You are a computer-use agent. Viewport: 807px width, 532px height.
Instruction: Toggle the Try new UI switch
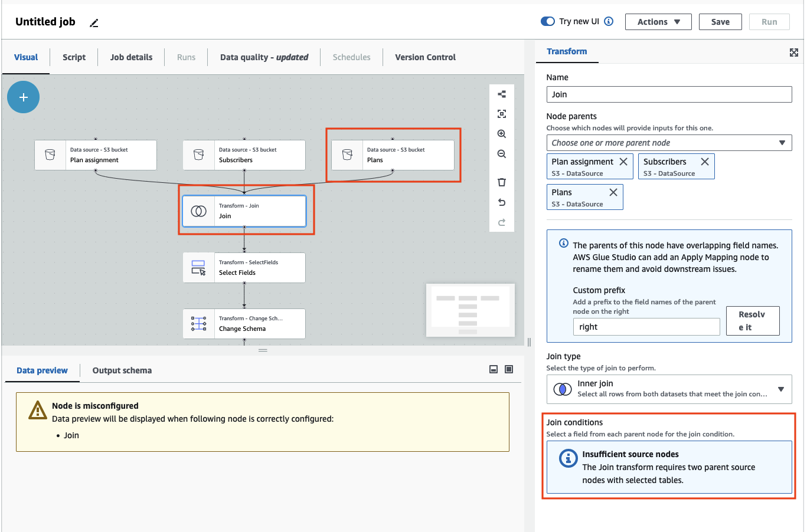[x=547, y=21]
